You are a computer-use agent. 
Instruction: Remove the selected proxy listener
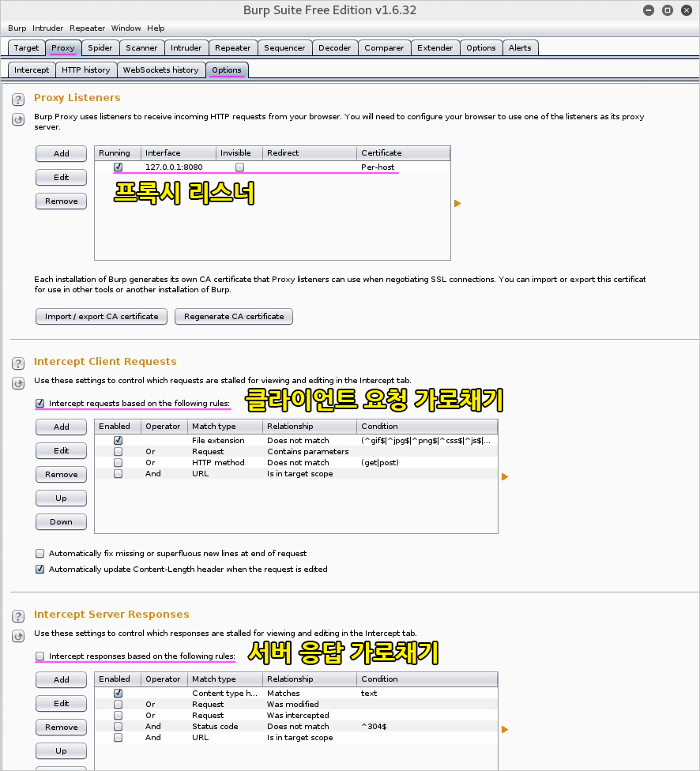coord(61,201)
